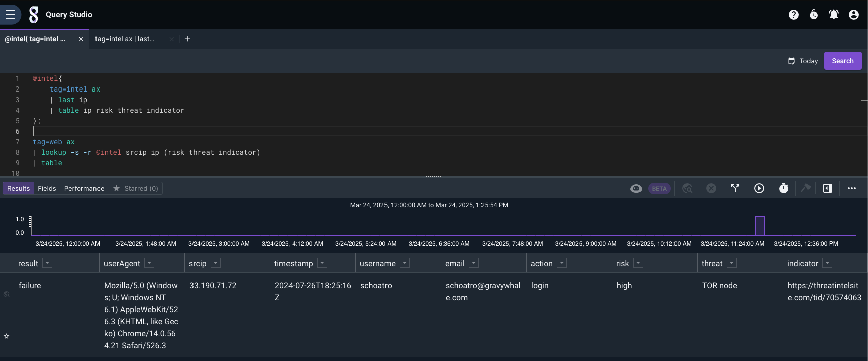Open the risk column dropdown
The height and width of the screenshot is (361, 868).
click(x=638, y=263)
